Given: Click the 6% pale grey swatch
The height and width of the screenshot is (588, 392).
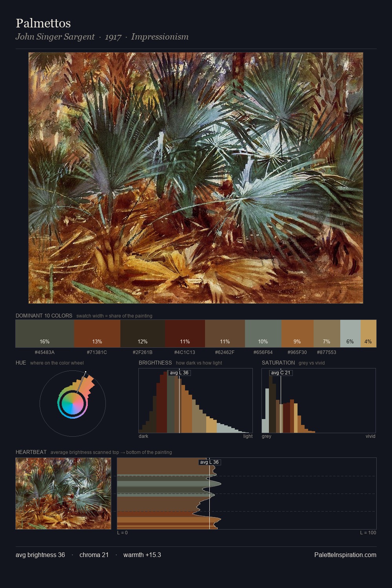Looking at the screenshot, I should tap(350, 334).
